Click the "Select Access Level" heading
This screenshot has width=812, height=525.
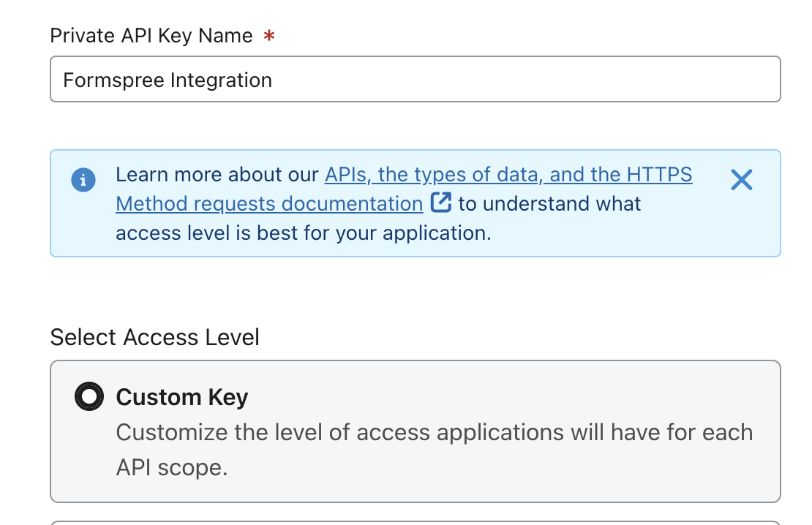(154, 337)
